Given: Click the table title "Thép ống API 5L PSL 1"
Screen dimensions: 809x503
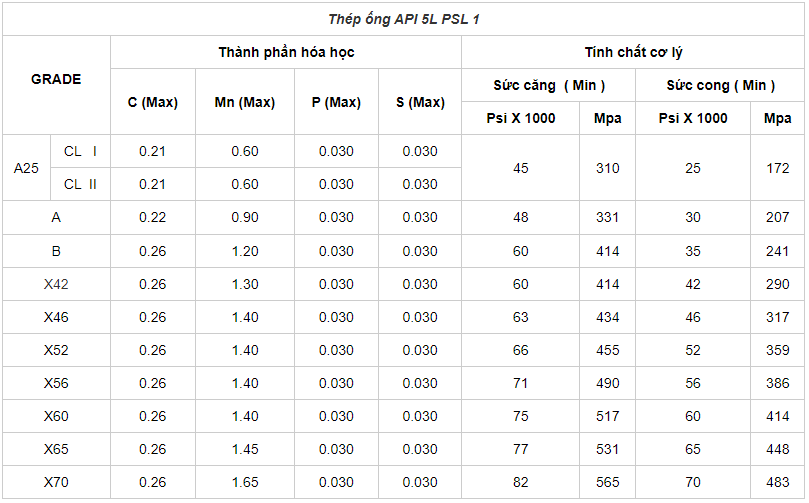Looking at the screenshot, I should pyautogui.click(x=404, y=19).
